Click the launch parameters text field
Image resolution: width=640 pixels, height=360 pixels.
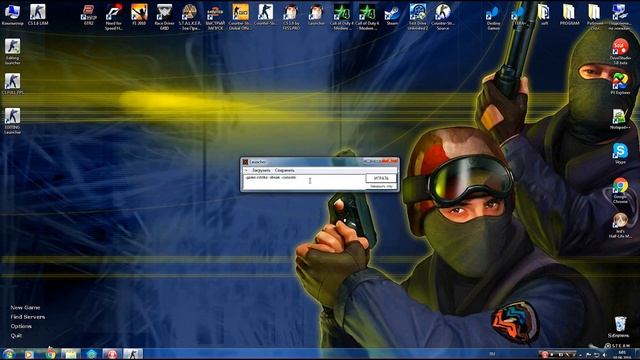304,182
